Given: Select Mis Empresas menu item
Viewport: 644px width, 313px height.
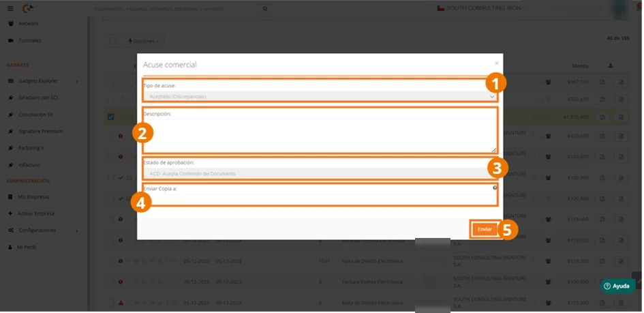Looking at the screenshot, I should coord(33,197).
